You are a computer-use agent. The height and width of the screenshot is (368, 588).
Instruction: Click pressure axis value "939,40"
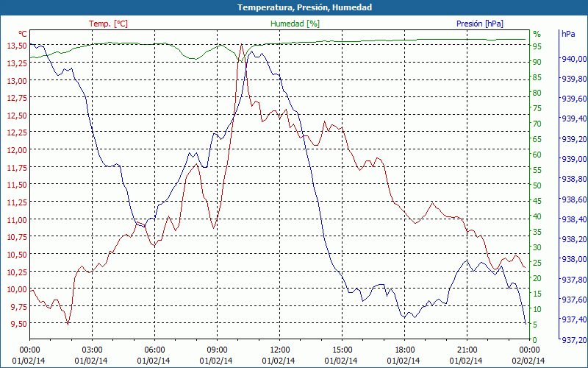click(x=574, y=118)
